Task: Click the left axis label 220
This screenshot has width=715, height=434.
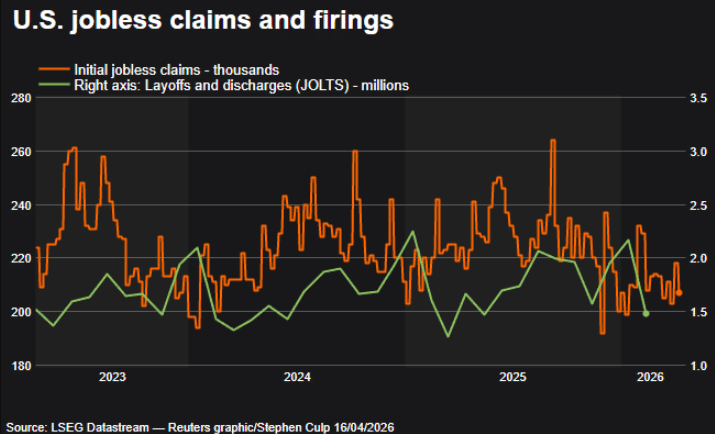Action: (21, 258)
